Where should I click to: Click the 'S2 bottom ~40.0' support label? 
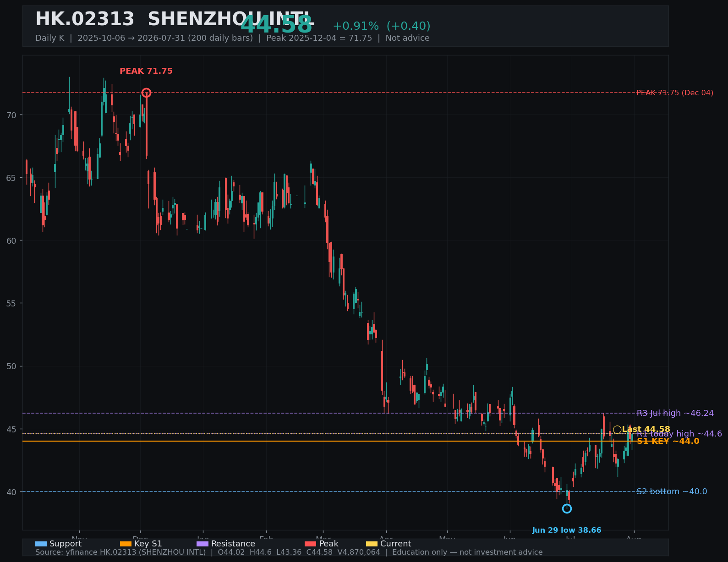[x=672, y=491]
